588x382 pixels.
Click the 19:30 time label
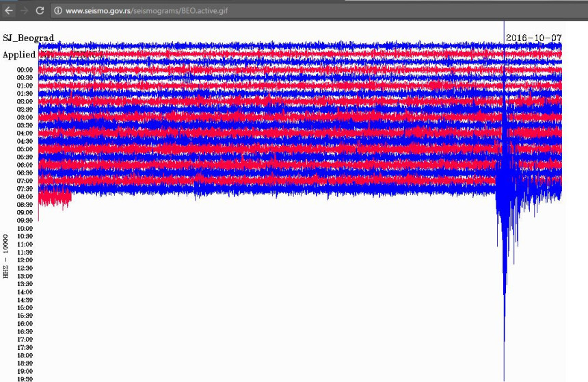click(x=25, y=379)
